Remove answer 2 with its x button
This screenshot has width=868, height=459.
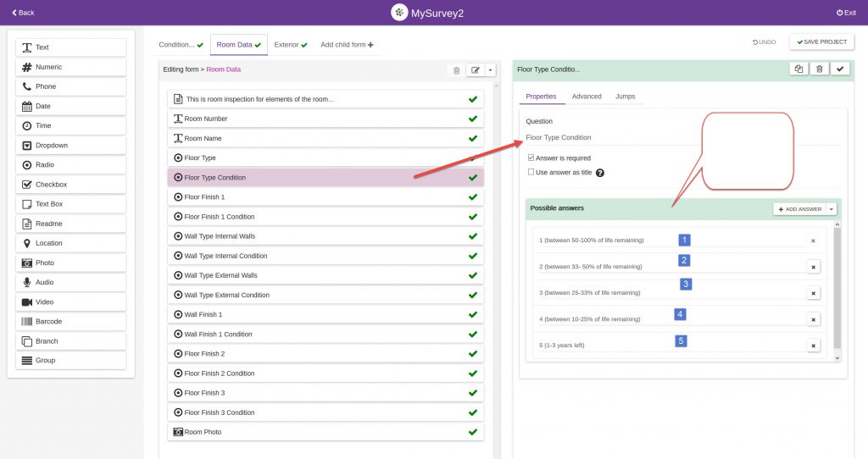coord(813,267)
